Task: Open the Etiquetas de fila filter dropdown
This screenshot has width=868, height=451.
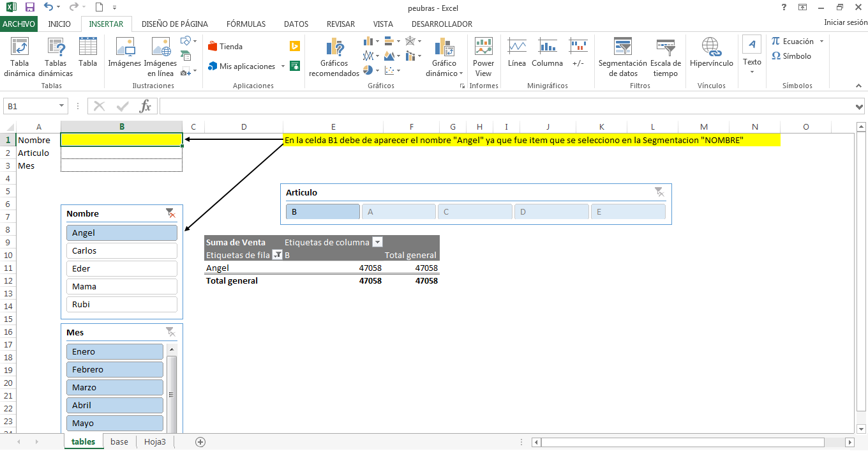Action: [x=277, y=254]
